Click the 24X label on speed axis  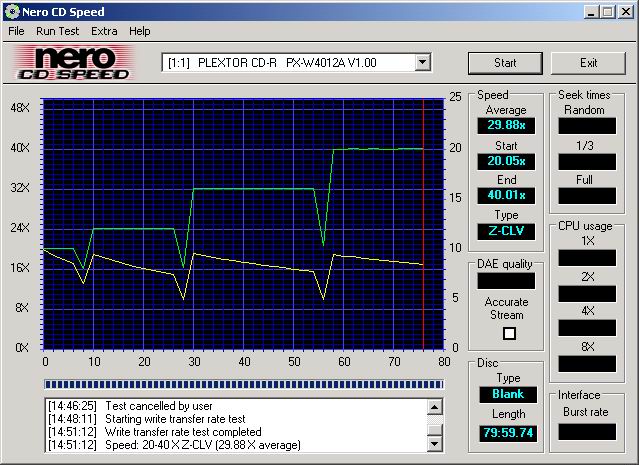tap(20, 227)
